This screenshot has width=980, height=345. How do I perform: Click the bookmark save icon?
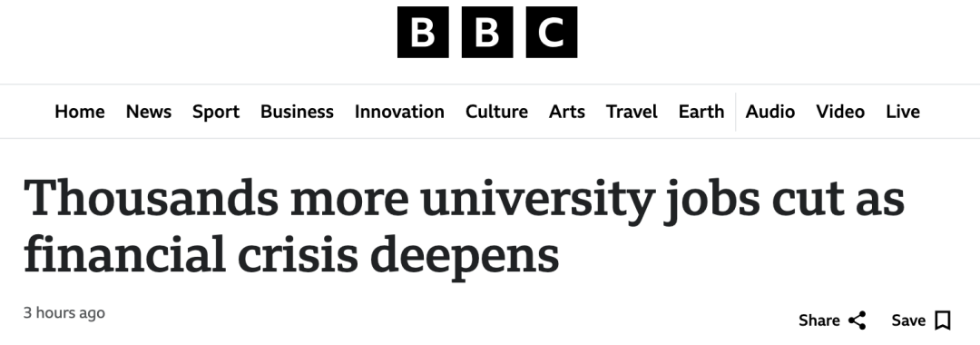click(x=943, y=320)
